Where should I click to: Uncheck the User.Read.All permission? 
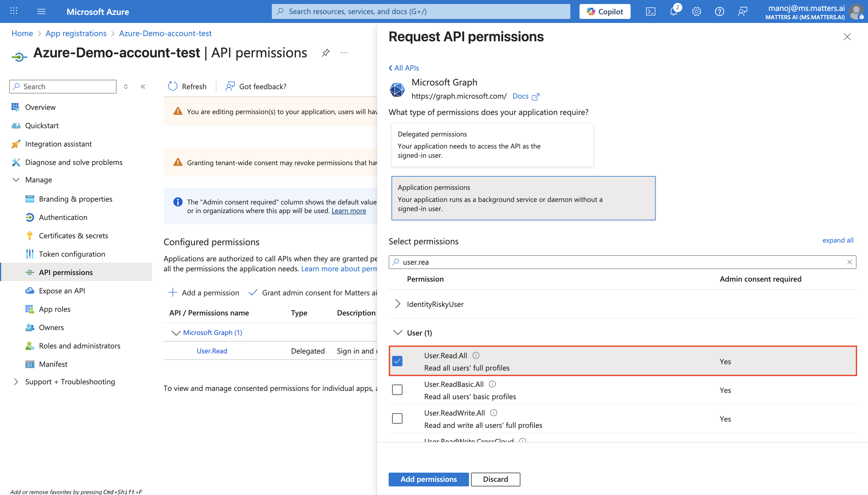click(x=397, y=361)
